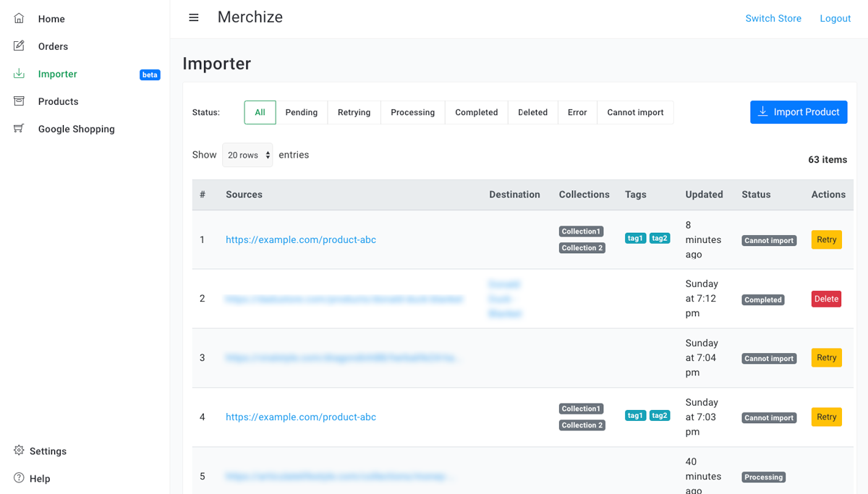
Task: Click tag2 badge in row 4
Action: pyautogui.click(x=660, y=415)
